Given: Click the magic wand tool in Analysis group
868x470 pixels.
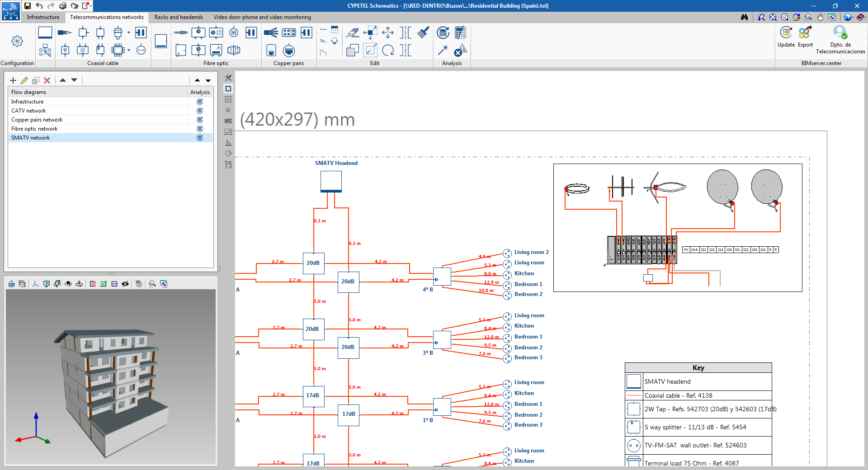Looking at the screenshot, I should pos(443,50).
